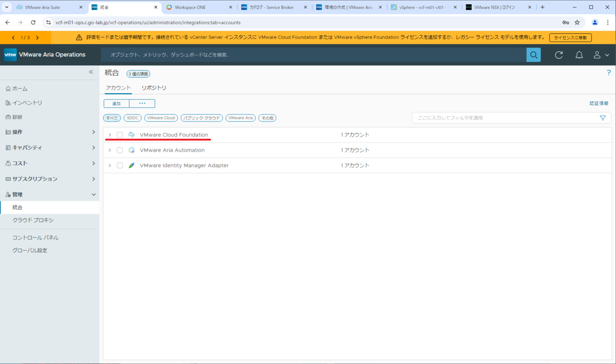Click the browser back arrow
This screenshot has width=616, height=364.
pyautogui.click(x=8, y=23)
